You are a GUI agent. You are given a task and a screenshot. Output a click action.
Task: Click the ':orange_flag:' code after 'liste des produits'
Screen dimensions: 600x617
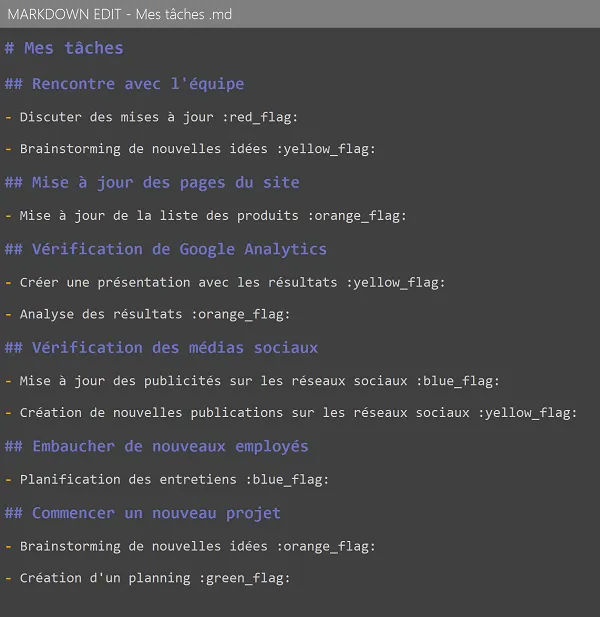click(x=357, y=216)
